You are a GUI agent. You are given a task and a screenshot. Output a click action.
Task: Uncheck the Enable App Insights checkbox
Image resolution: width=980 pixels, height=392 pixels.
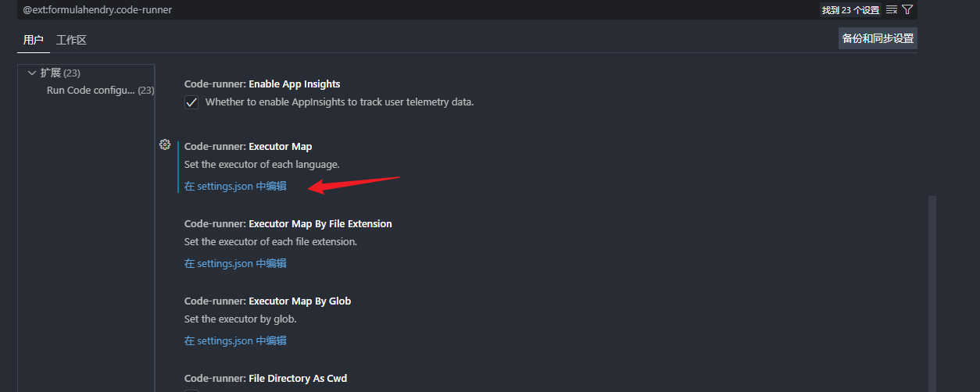coord(191,102)
